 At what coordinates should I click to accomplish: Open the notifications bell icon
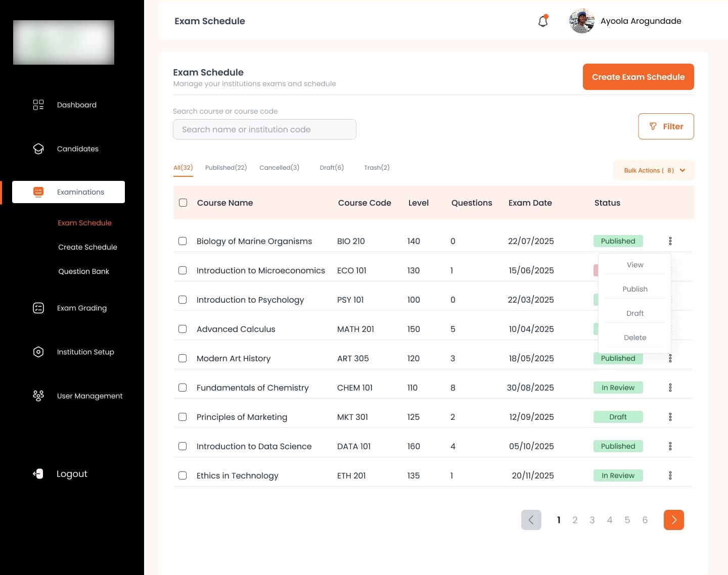pos(543,21)
